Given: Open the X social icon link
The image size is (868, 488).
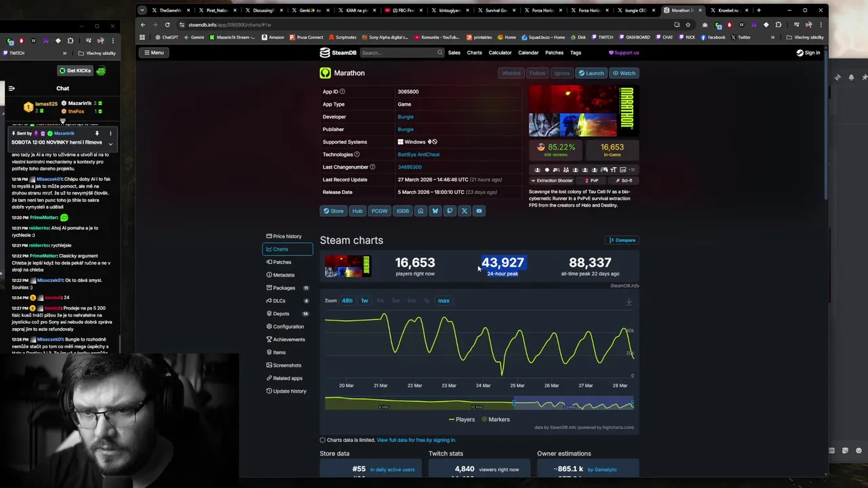Looking at the screenshot, I should [x=465, y=211].
